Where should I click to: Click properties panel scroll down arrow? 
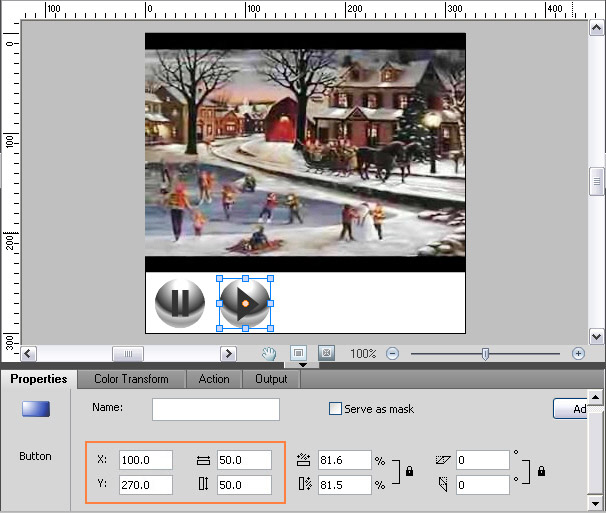pyautogui.click(x=595, y=503)
